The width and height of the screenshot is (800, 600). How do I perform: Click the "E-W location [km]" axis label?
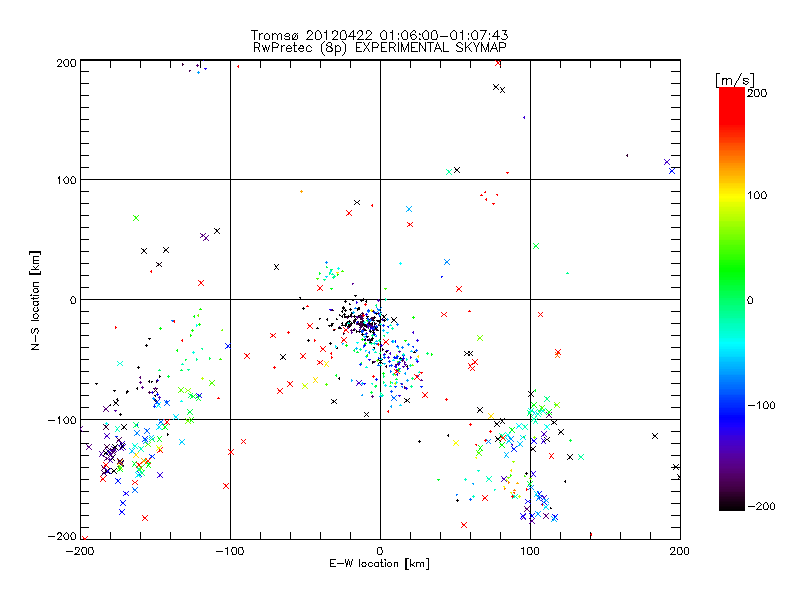[379, 564]
